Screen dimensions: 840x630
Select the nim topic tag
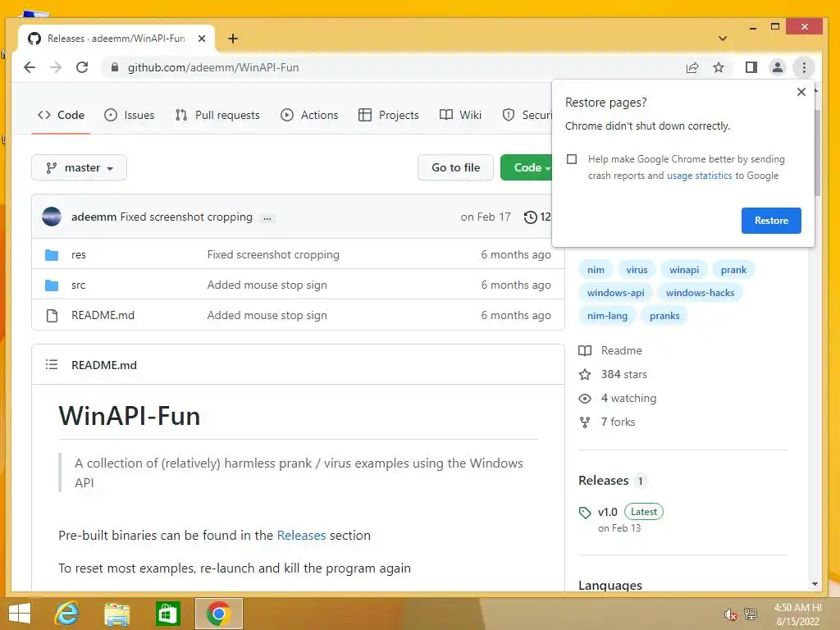tap(596, 270)
